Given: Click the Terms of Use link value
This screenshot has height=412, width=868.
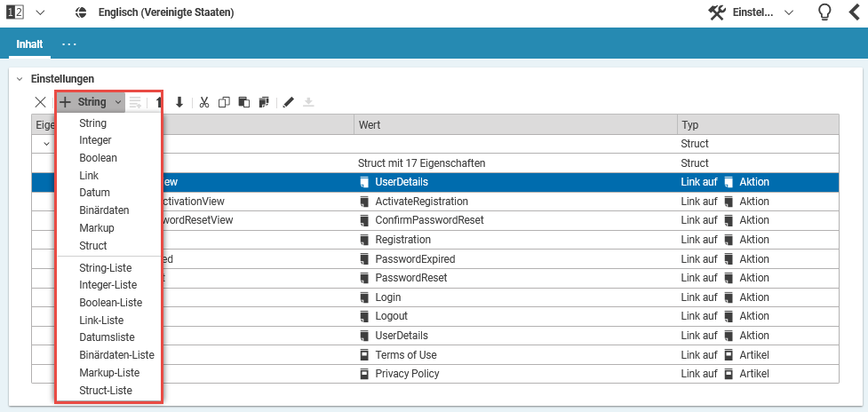Looking at the screenshot, I should [x=405, y=355].
